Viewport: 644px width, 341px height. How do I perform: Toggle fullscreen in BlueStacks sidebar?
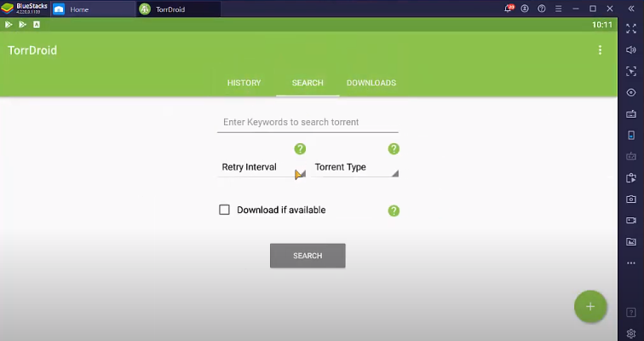tap(631, 28)
